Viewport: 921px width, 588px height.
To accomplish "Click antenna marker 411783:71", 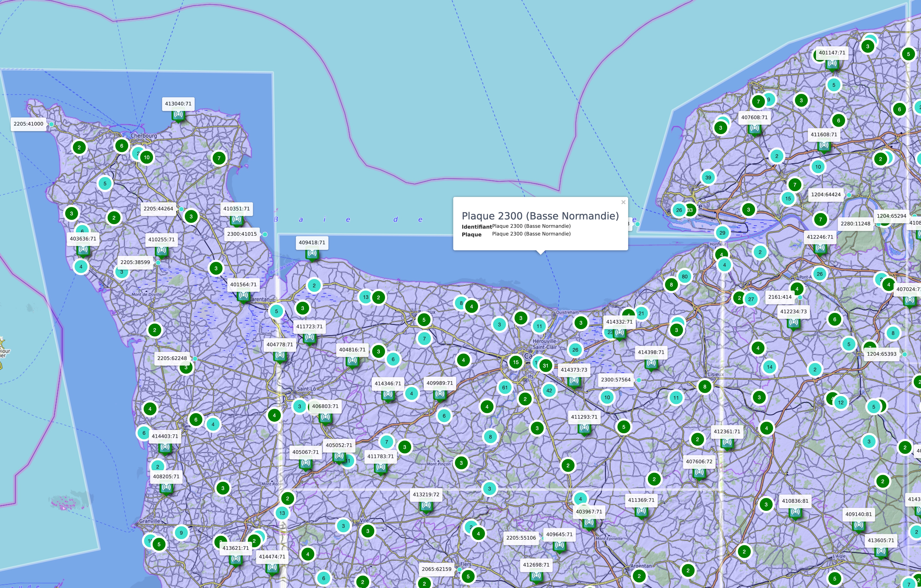I will click(381, 468).
